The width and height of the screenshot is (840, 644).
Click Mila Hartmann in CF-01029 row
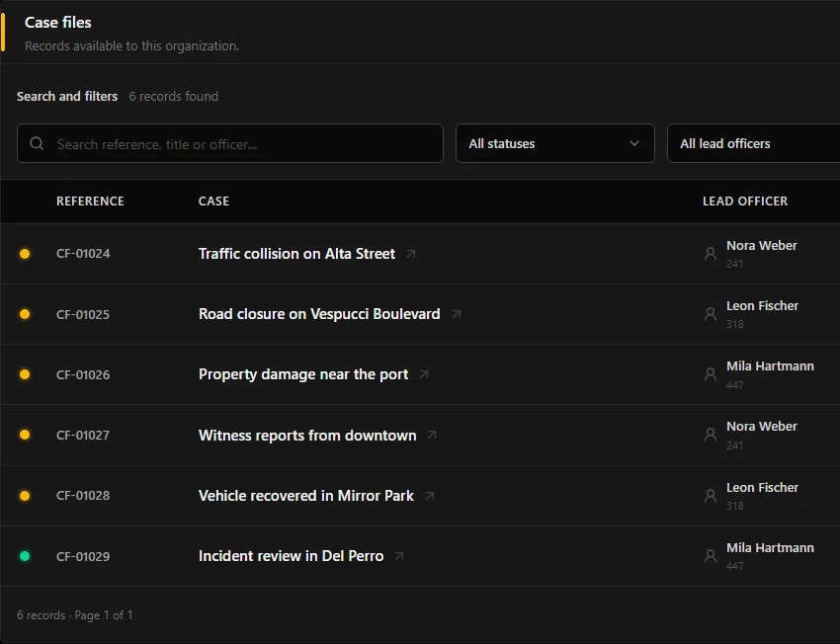(771, 548)
